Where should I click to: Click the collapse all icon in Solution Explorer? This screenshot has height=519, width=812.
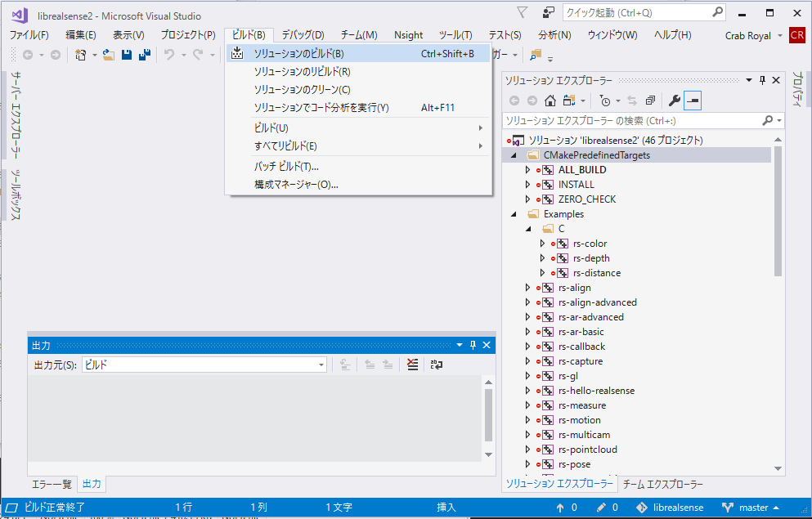coord(650,101)
